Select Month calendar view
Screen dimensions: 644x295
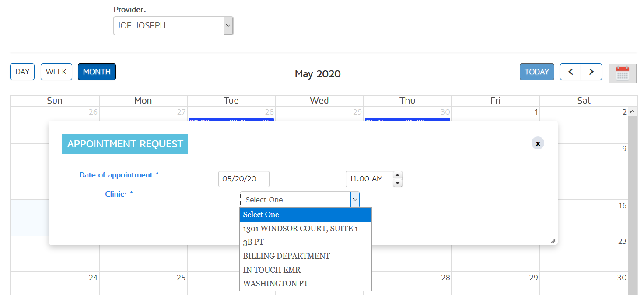[x=97, y=72]
